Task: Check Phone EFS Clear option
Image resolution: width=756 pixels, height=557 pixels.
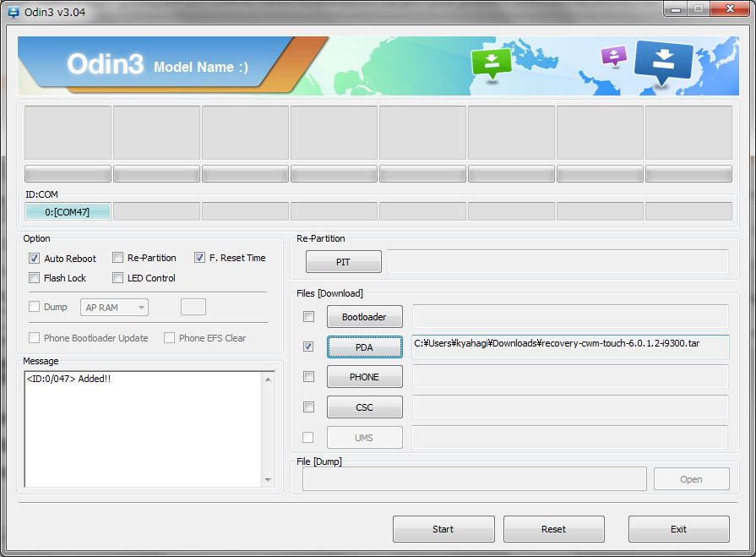Action: [169, 337]
